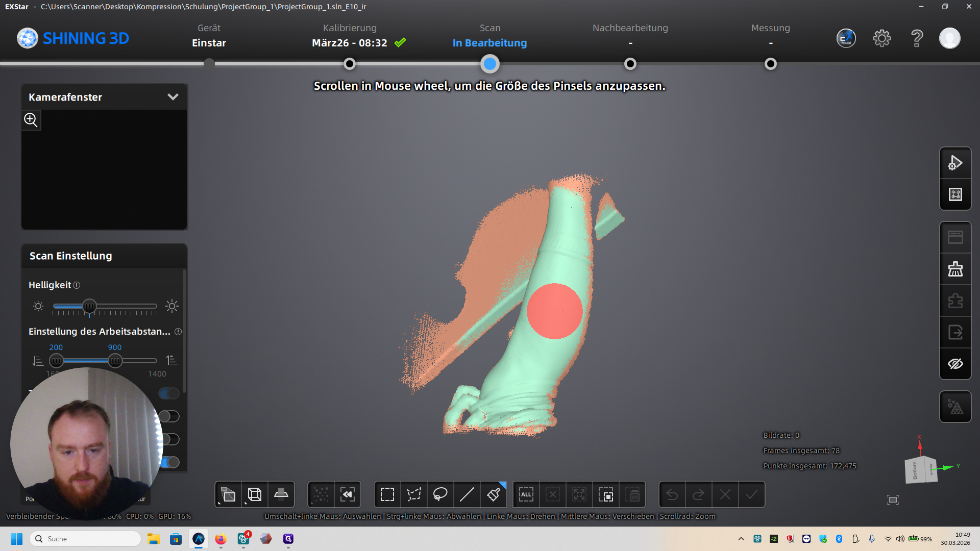Open the perspective view dropdown

tap(228, 494)
